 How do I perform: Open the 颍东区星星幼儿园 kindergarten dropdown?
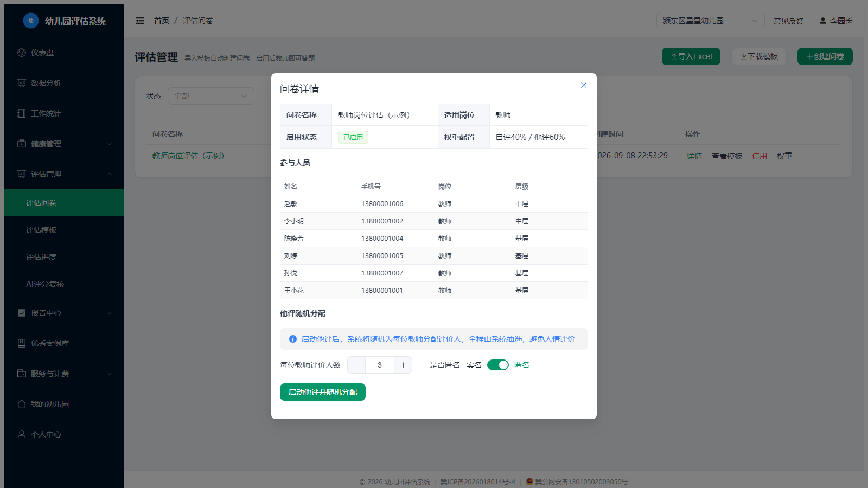pos(710,21)
